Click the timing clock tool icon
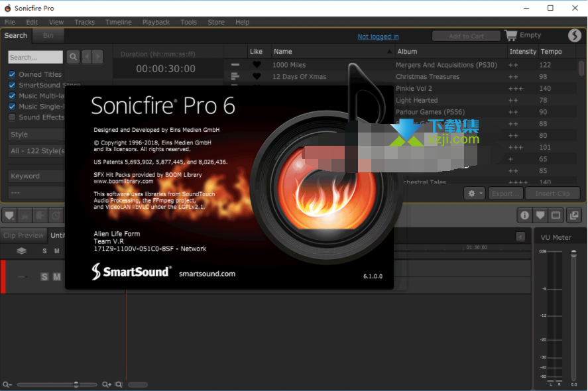 (x=56, y=215)
